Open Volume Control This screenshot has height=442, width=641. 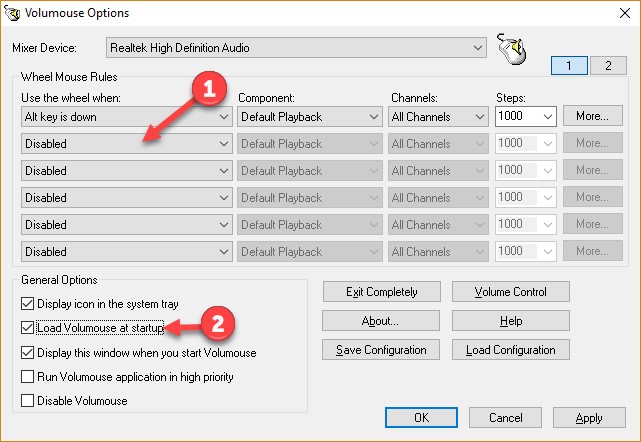click(x=511, y=292)
